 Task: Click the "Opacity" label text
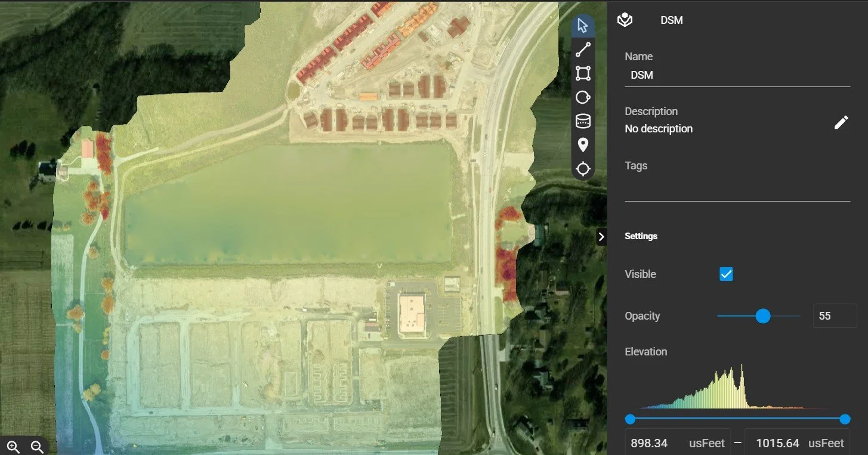pos(642,316)
